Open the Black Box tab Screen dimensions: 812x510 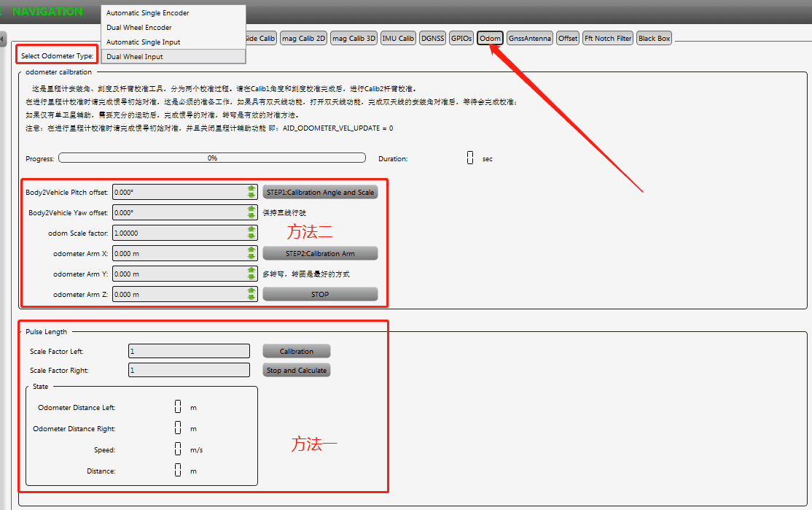(x=654, y=39)
